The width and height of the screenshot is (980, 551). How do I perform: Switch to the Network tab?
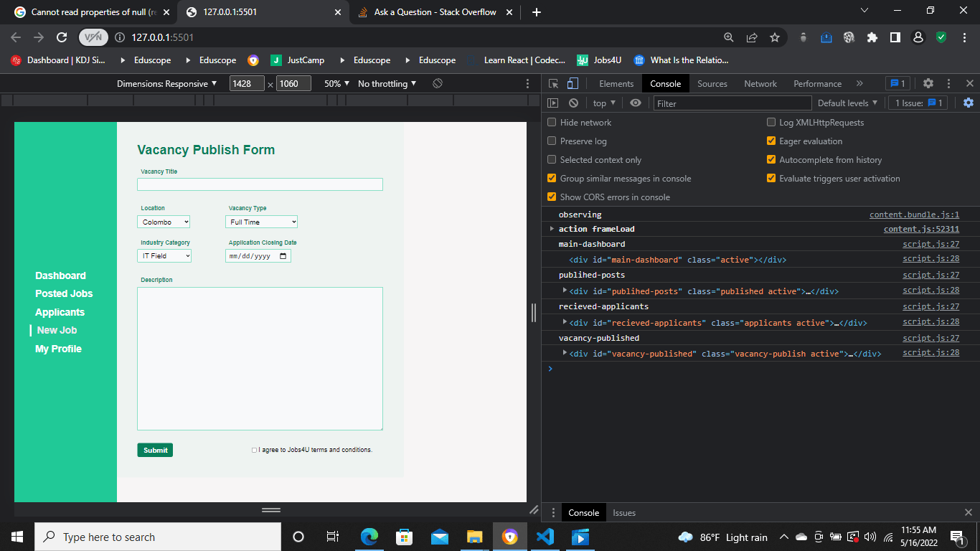tap(760, 84)
